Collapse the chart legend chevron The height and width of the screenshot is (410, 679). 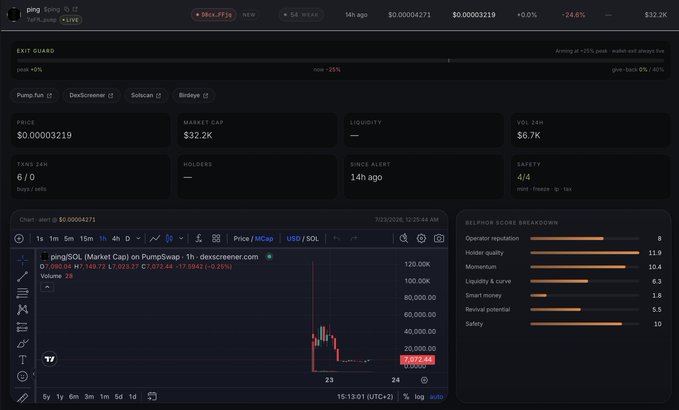click(47, 287)
